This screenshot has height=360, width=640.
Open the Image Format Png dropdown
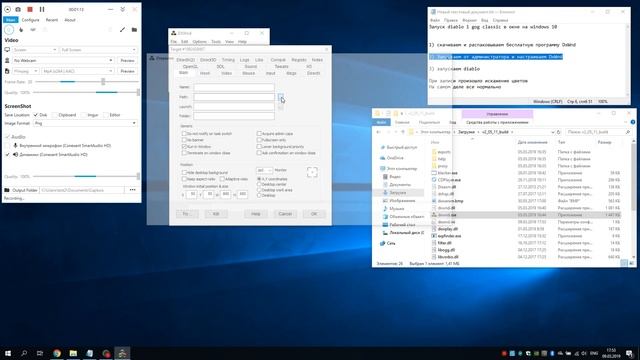[85, 123]
